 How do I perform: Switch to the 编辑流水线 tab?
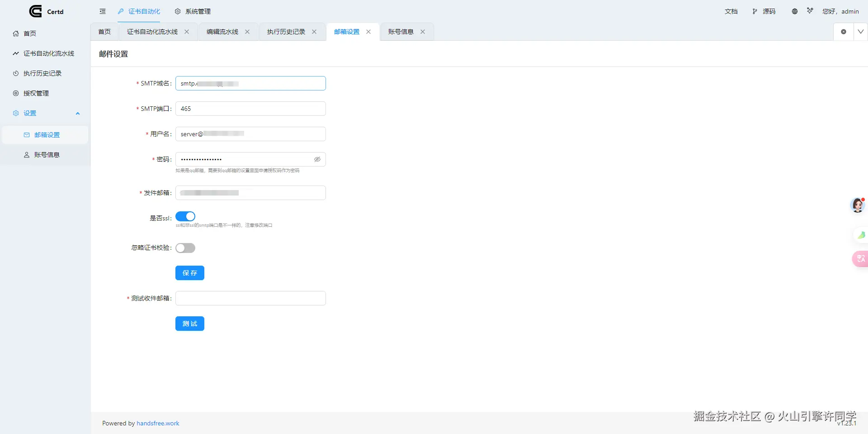222,32
